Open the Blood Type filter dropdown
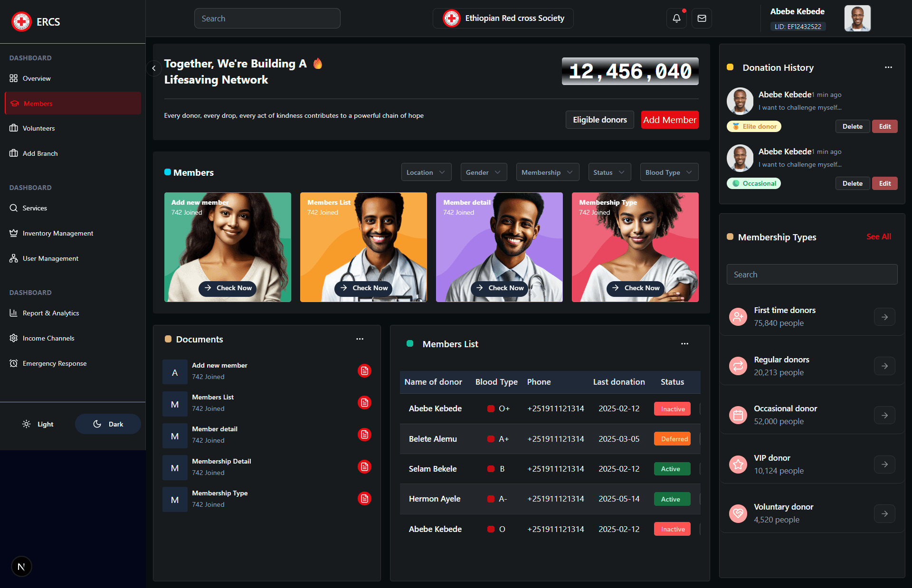The image size is (912, 588). click(x=668, y=172)
